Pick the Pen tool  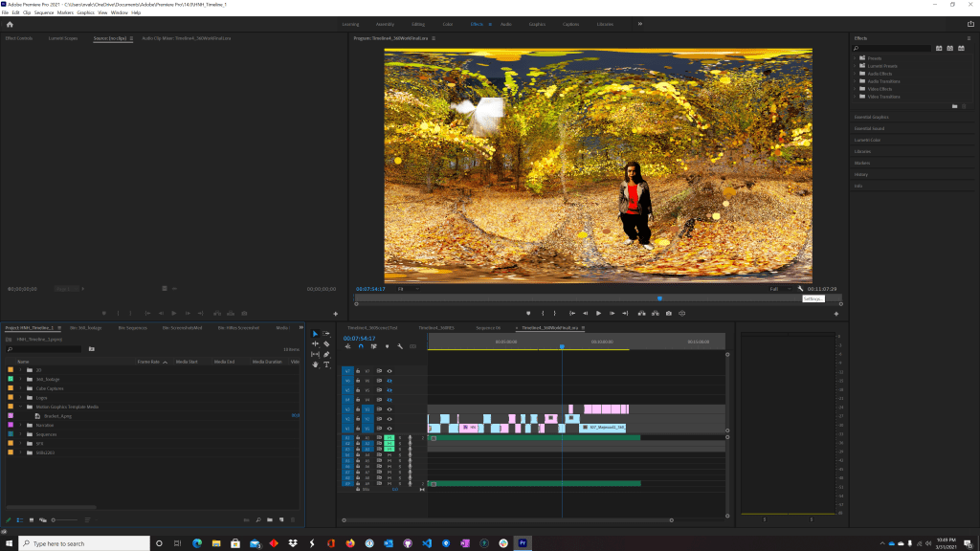(x=326, y=354)
